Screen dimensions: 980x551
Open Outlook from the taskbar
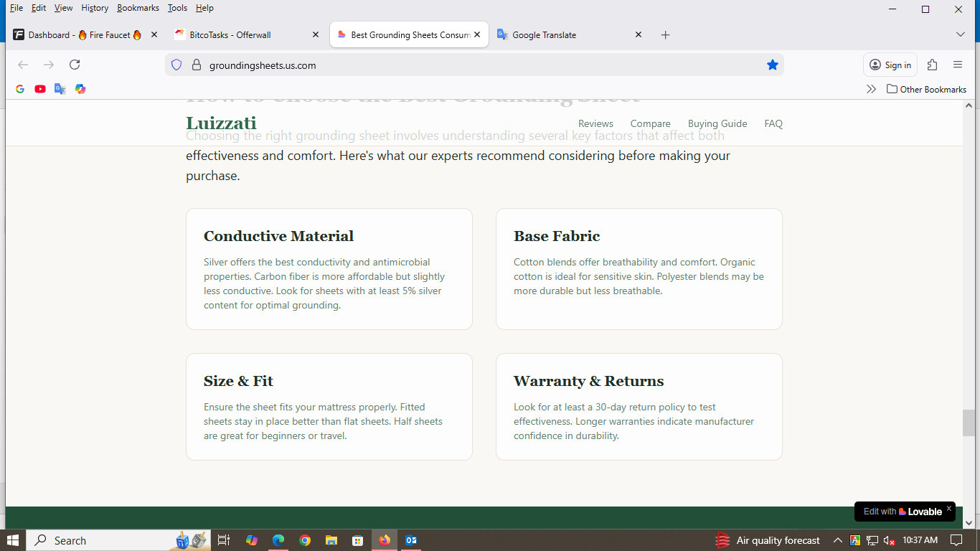[411, 540]
